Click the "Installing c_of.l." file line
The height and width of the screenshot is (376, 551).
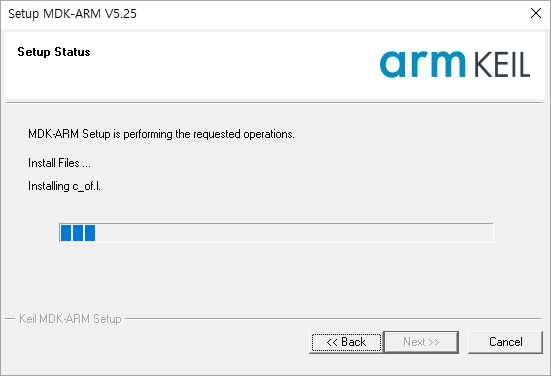point(64,186)
